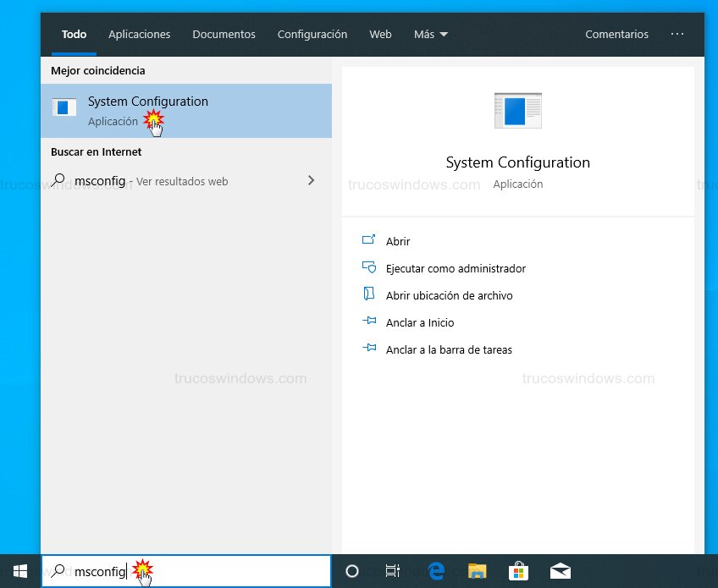Open the System Configuration app icon
Image resolution: width=718 pixels, height=588 pixels.
click(x=64, y=107)
